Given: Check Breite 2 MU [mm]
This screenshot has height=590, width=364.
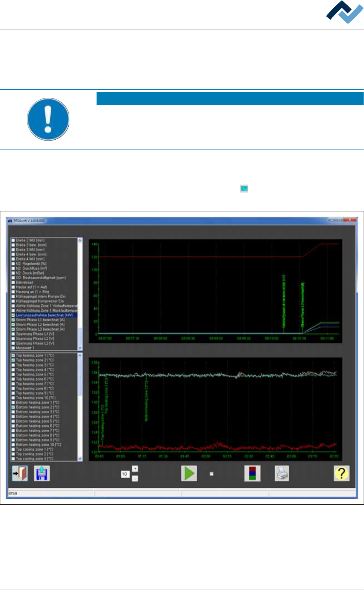Looking at the screenshot, I should [14, 240].
